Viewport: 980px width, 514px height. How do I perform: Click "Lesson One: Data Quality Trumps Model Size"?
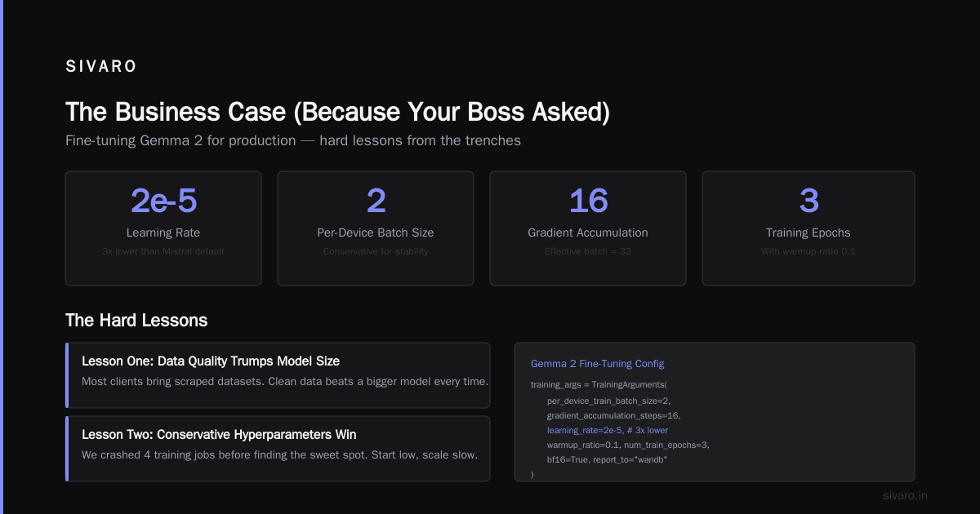pyautogui.click(x=211, y=361)
